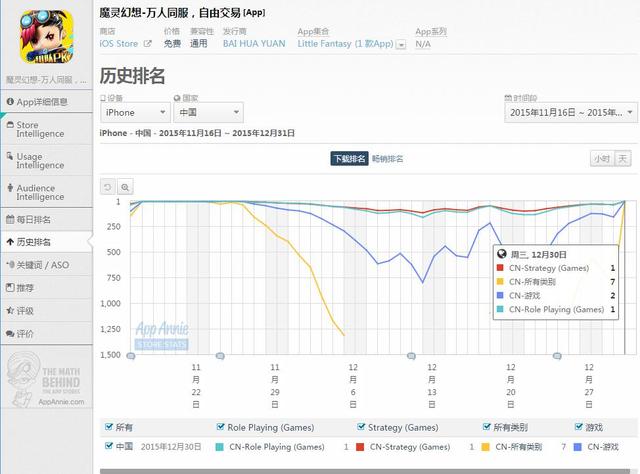This screenshot has width=640, height=474.
Task: Click the App系列 label
Action: (431, 31)
